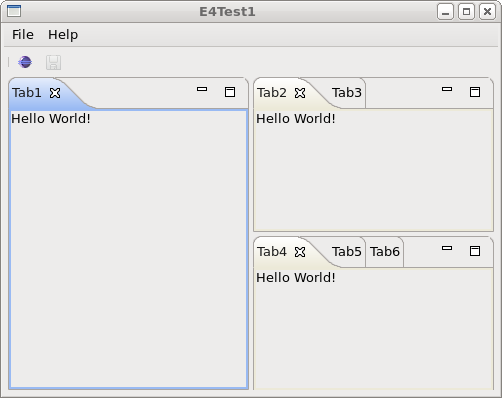
Task: Switch to the Tab5 tab
Action: [347, 252]
